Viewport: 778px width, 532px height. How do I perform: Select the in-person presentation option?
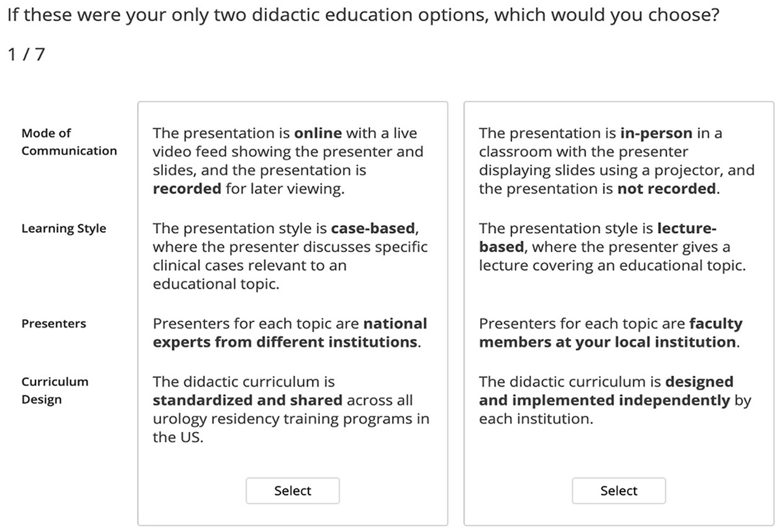pyautogui.click(x=618, y=490)
